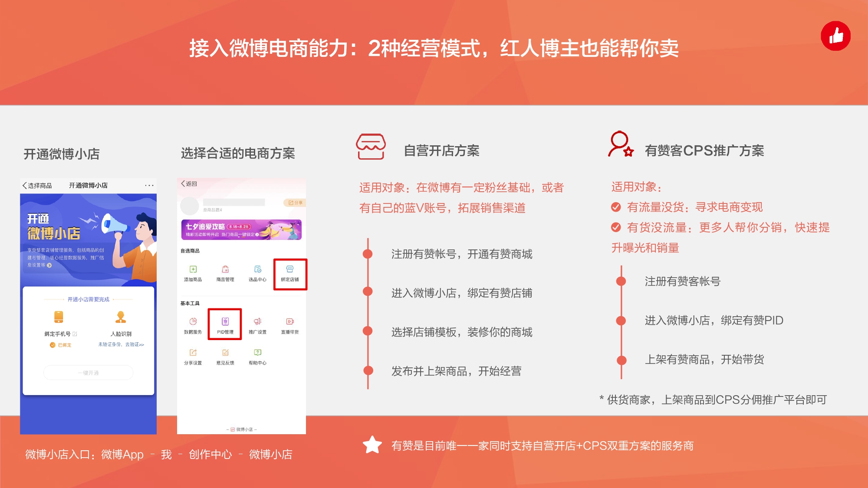Click the checkmark before 有流量没货
This screenshot has height=488, width=868.
tap(616, 207)
